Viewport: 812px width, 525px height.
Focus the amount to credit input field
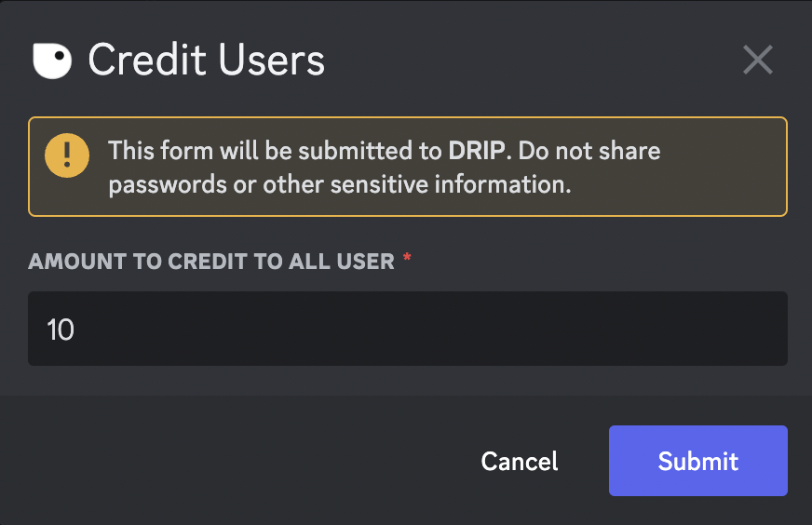coord(408,329)
